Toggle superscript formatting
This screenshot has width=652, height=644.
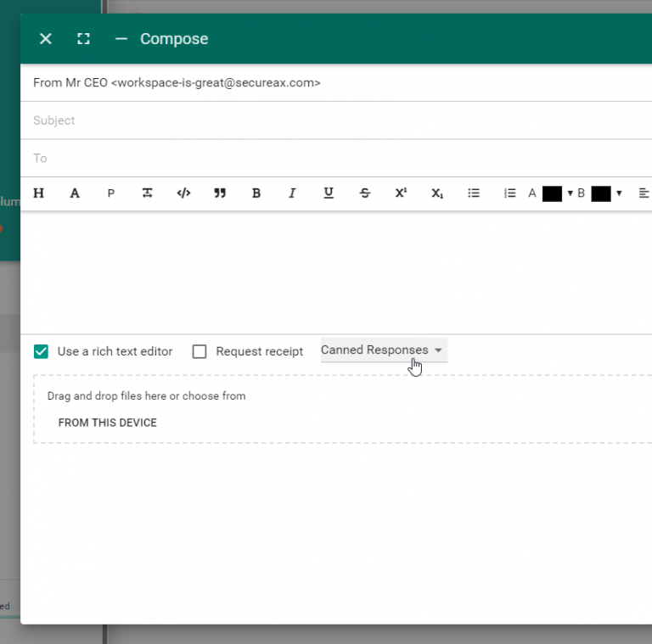coord(401,193)
